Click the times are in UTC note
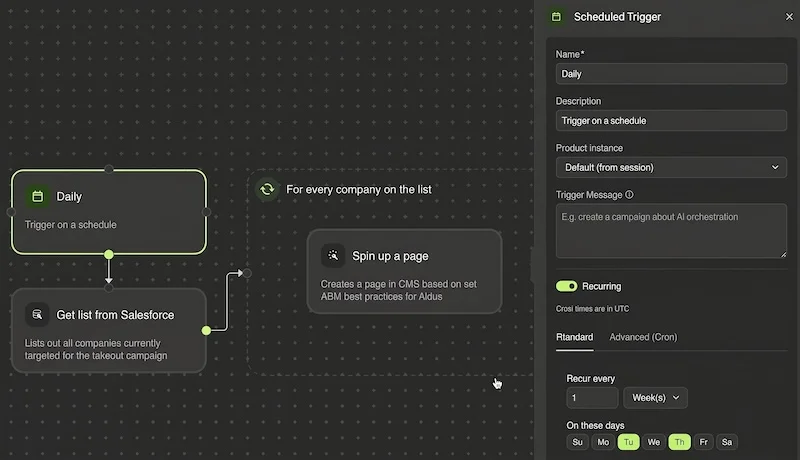 point(592,309)
